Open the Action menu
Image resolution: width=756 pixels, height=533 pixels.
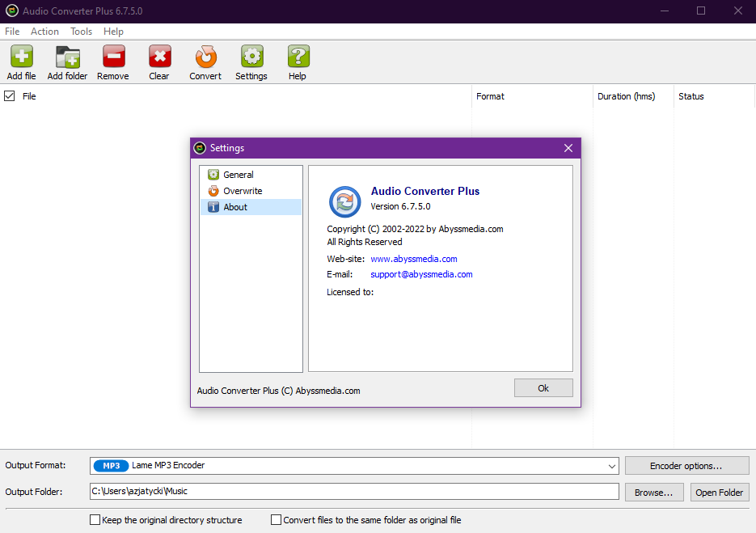pos(44,32)
